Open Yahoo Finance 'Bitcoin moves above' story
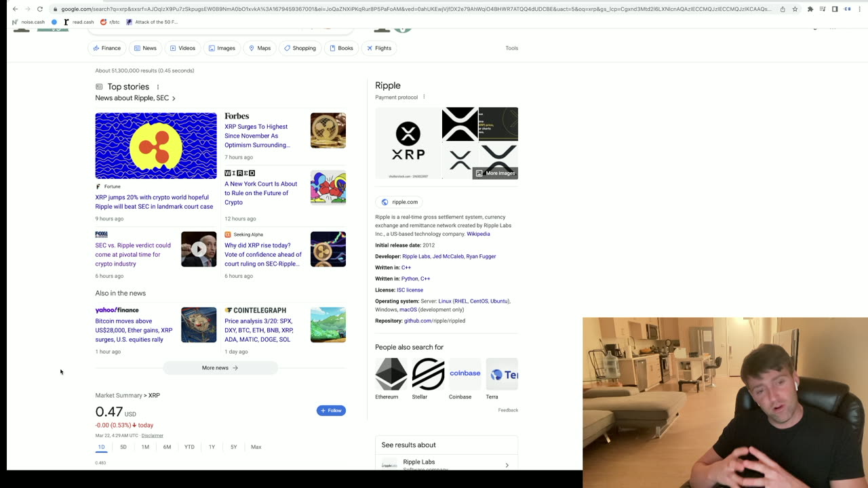Viewport: 868px width, 488px height. [x=134, y=330]
